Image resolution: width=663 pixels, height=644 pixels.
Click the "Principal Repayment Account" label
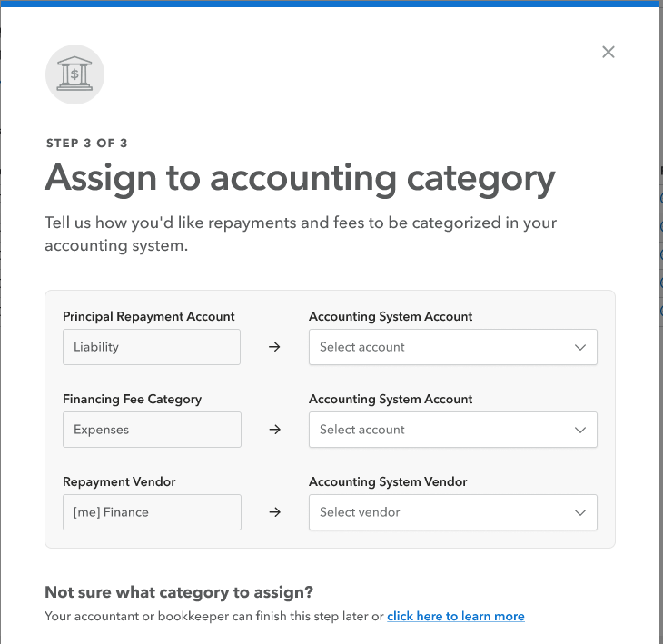pos(149,316)
